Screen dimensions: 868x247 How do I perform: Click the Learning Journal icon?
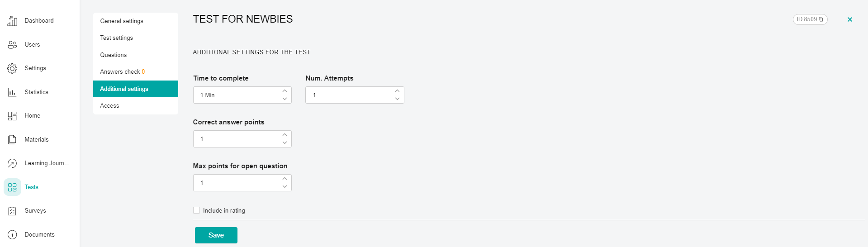click(12, 163)
